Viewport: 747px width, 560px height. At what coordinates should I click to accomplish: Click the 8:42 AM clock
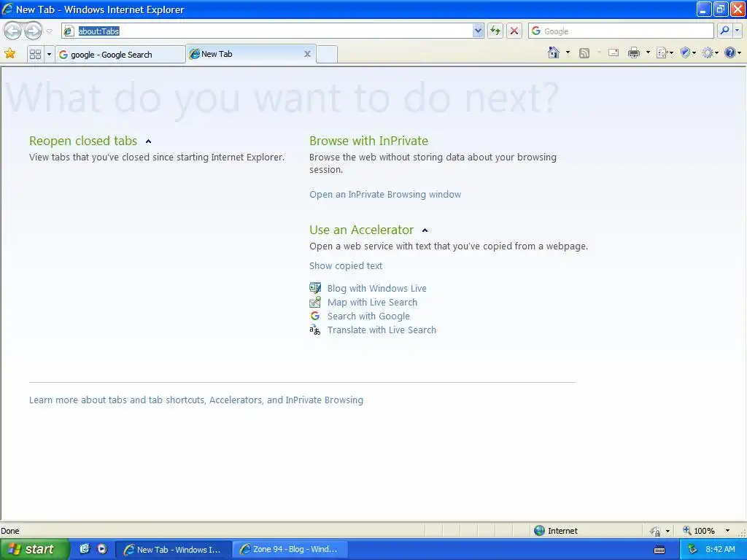pyautogui.click(x=720, y=549)
